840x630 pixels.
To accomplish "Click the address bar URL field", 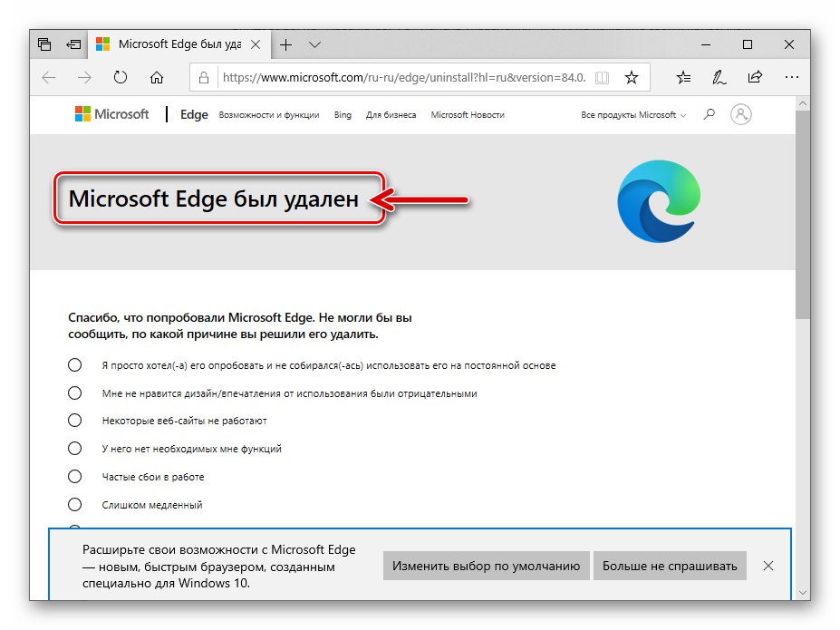I will (404, 78).
